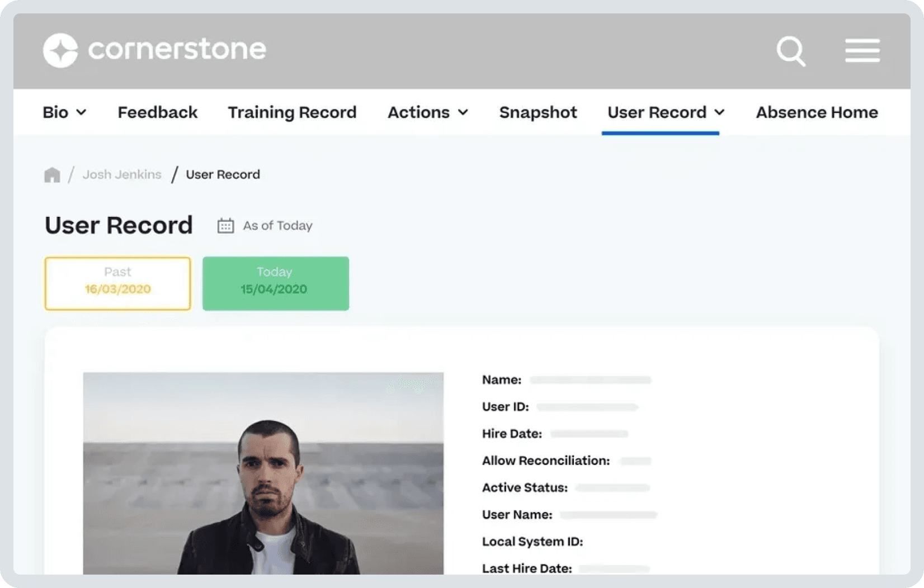
Task: Open the Absence Home tab
Action: [817, 112]
